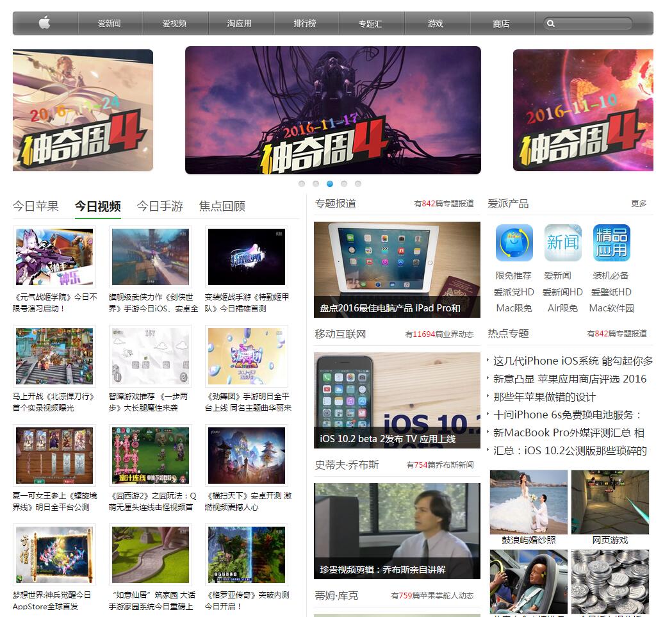Open 乔布斯亲自讲解 video image

click(x=397, y=531)
